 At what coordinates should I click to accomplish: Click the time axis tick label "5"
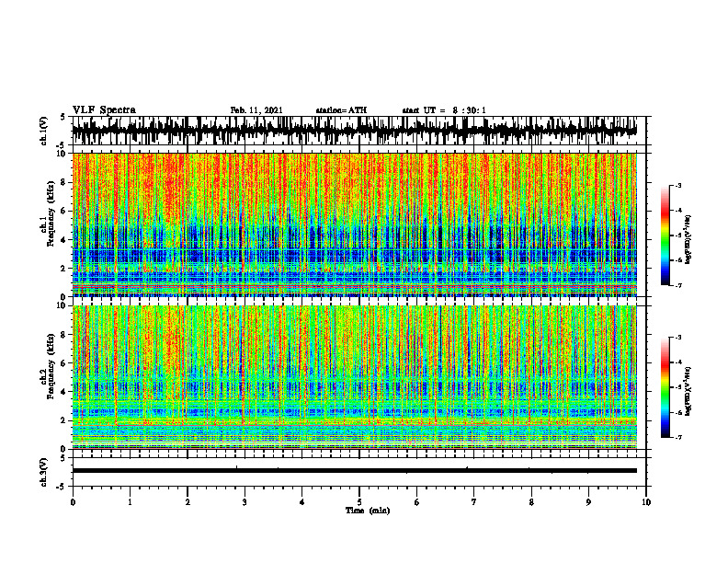tap(359, 502)
